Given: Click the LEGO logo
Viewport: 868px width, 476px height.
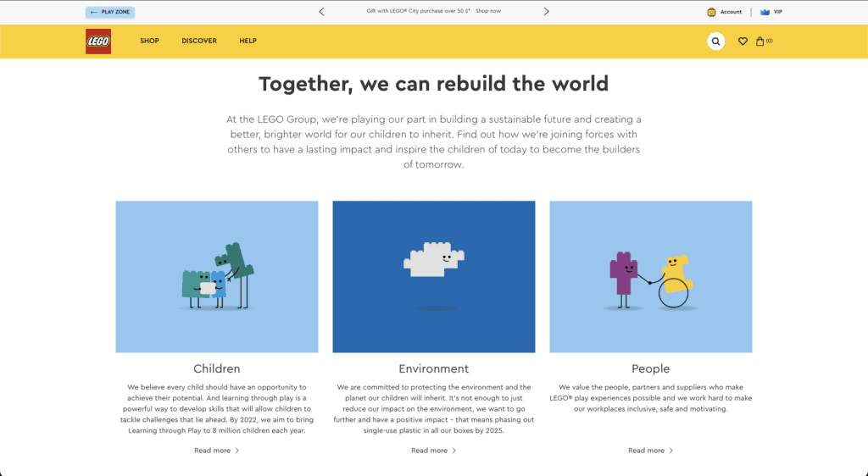Looking at the screenshot, I should tap(98, 42).
